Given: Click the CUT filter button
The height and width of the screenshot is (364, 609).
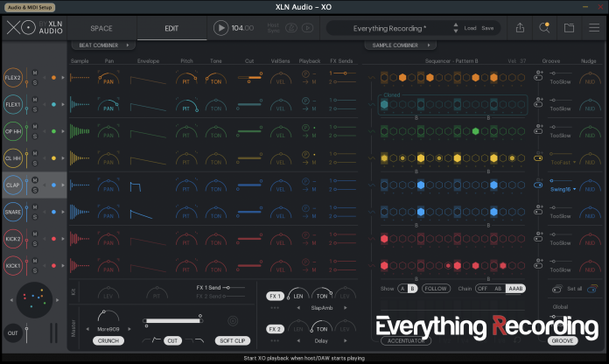Looking at the screenshot, I should tap(172, 340).
